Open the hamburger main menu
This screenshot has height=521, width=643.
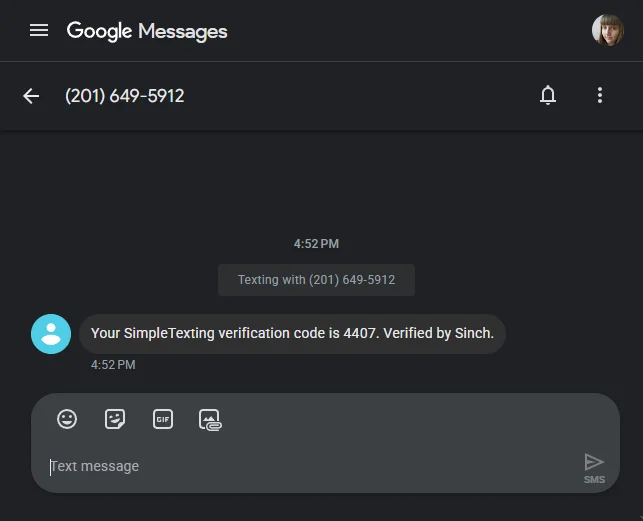pos(39,30)
